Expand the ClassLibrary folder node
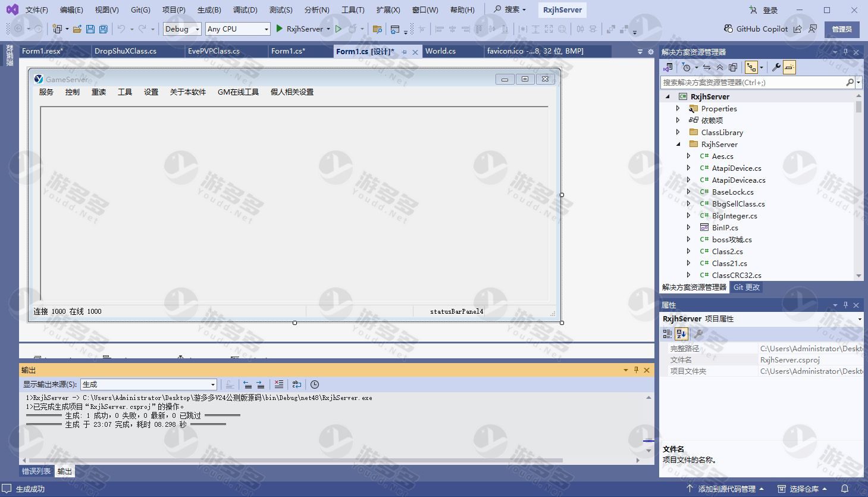 pos(678,132)
